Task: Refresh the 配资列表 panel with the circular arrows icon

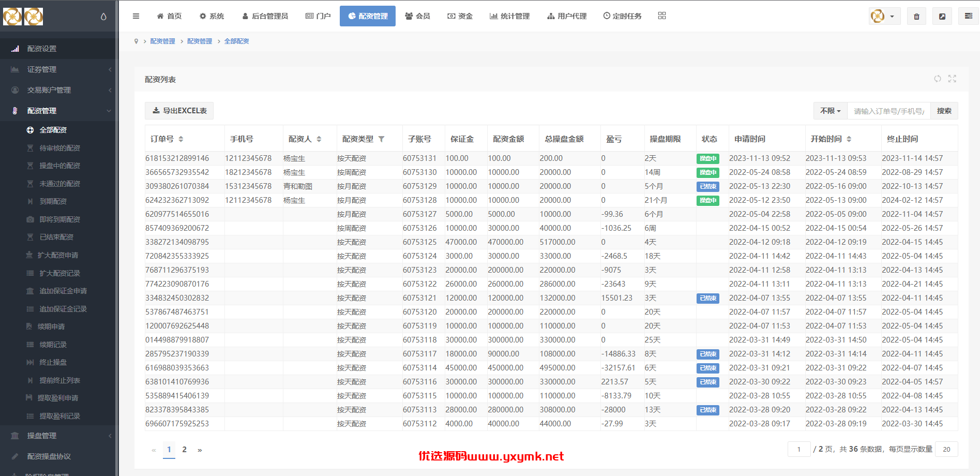Action: click(938, 79)
